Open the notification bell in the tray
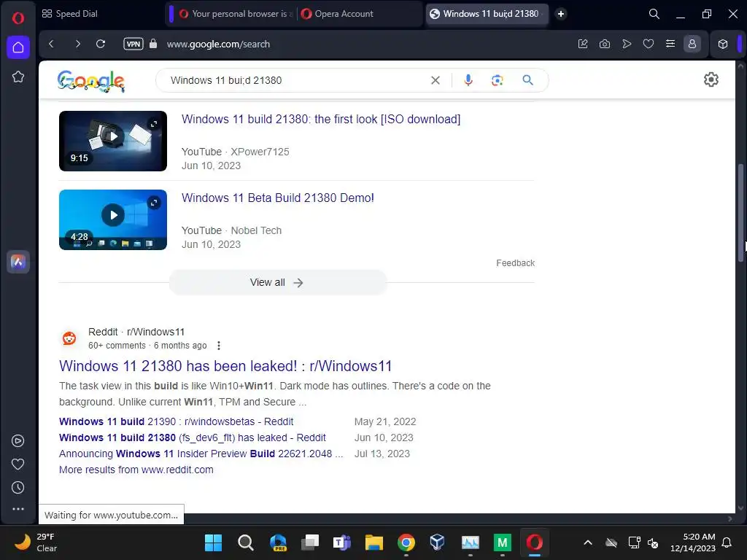 pyautogui.click(x=727, y=542)
